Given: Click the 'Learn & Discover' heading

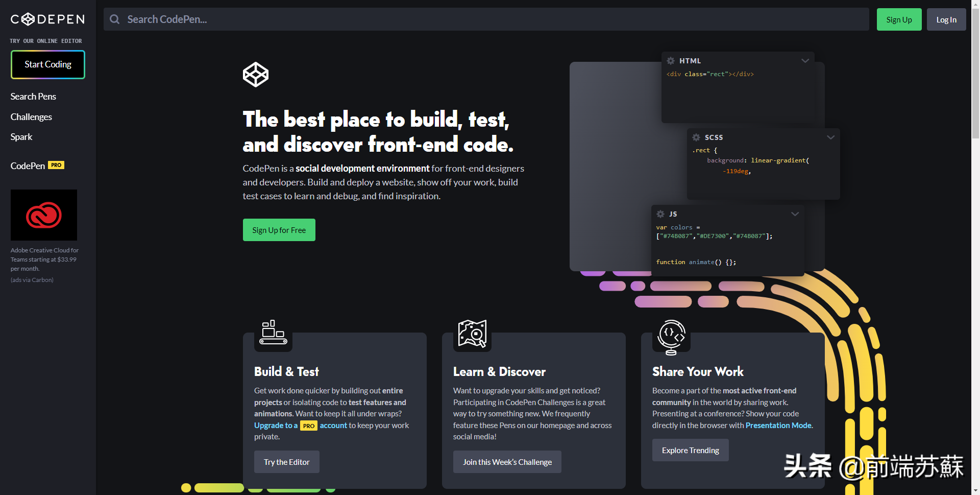Looking at the screenshot, I should [499, 371].
